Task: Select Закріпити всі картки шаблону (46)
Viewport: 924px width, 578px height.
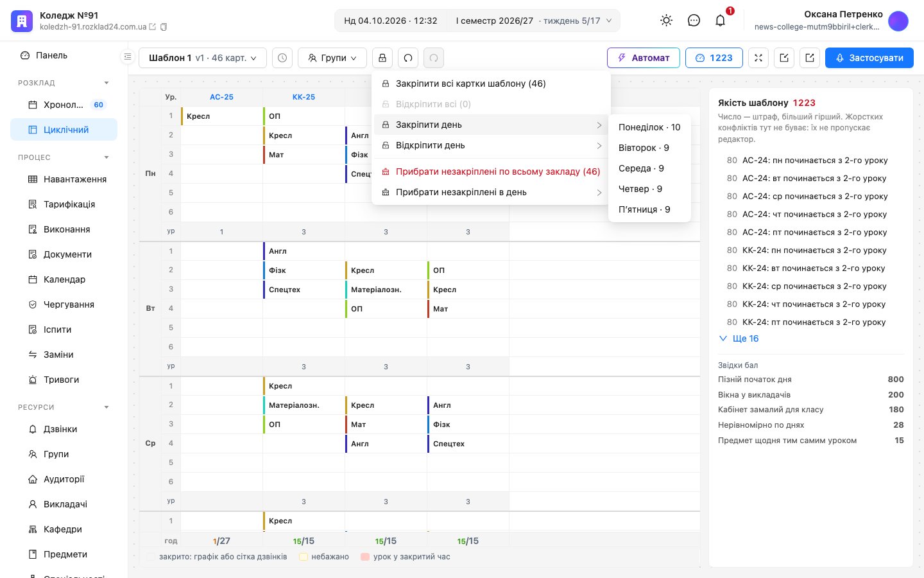Action: click(491, 83)
